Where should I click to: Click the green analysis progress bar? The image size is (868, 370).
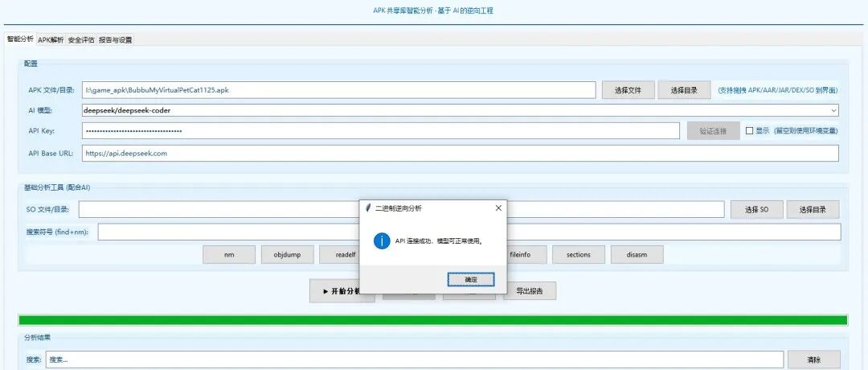[433, 320]
